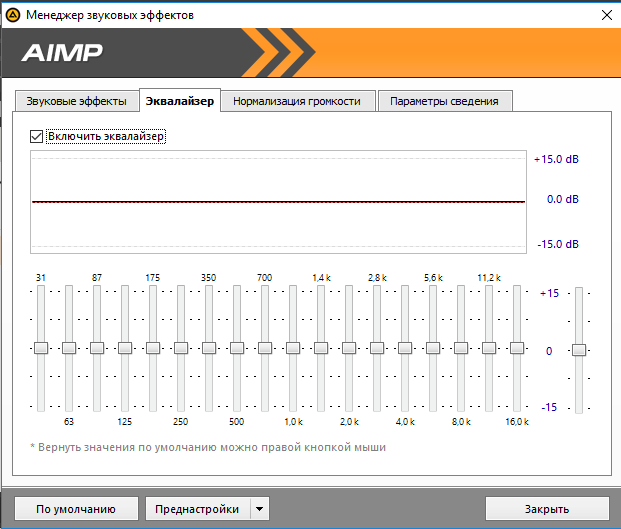The height and width of the screenshot is (529, 621).
Task: Click the 87 Hz band slider handle
Action: pyautogui.click(x=97, y=348)
